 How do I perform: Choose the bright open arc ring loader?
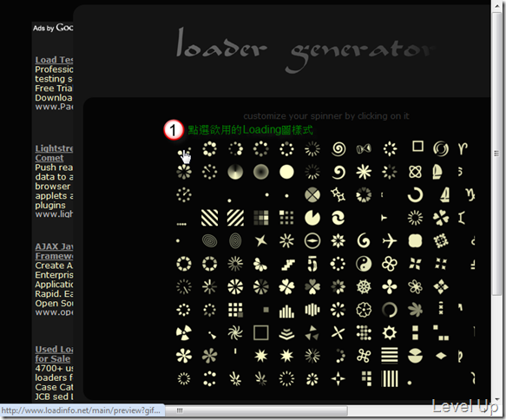click(416, 195)
